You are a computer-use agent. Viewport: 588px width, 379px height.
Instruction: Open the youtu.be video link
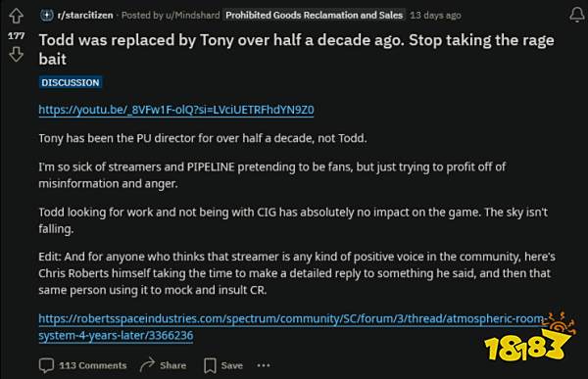pos(176,110)
